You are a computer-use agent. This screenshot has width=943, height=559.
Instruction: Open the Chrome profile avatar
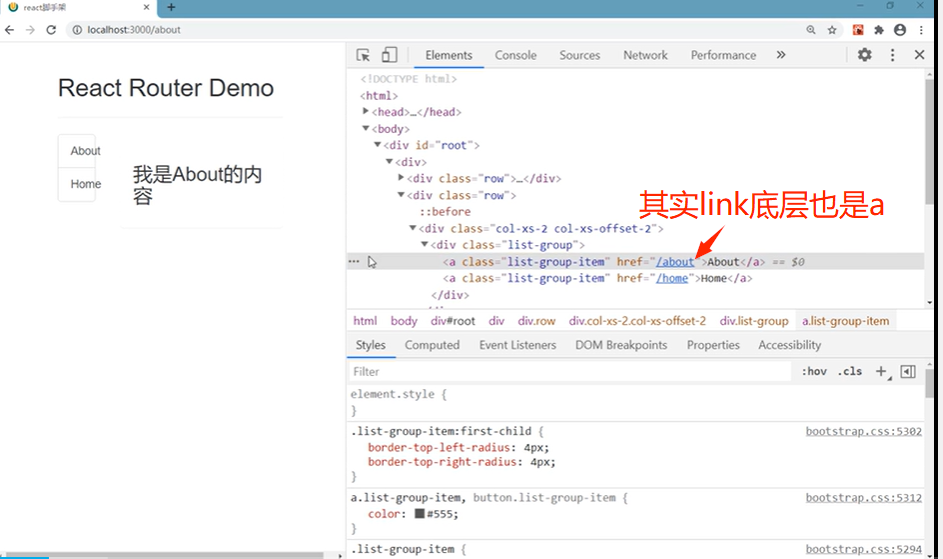click(x=900, y=29)
